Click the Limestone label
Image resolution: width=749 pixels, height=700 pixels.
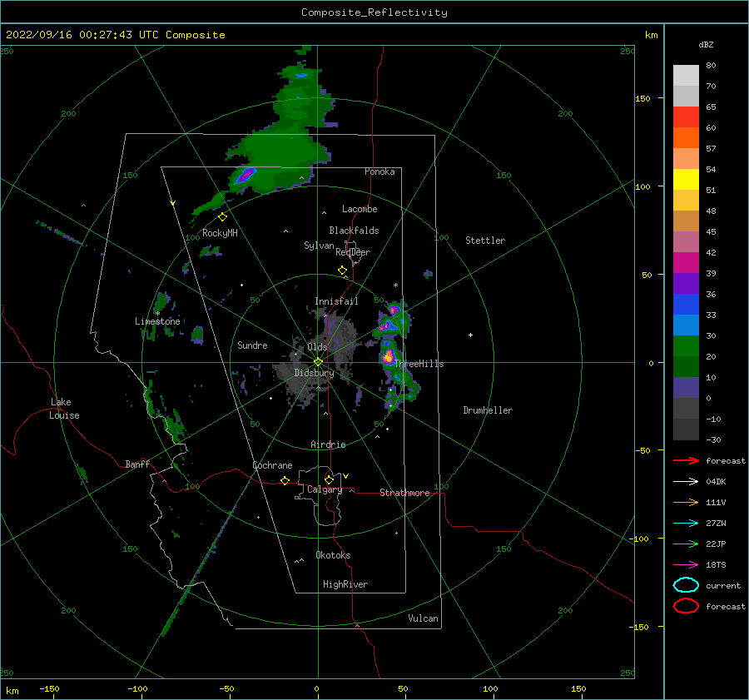pos(157,321)
